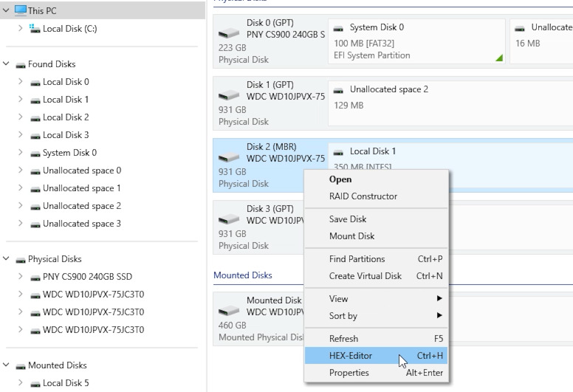Click the "100 MB [FAT32]" label
This screenshot has height=392, width=573.
pyautogui.click(x=364, y=44)
